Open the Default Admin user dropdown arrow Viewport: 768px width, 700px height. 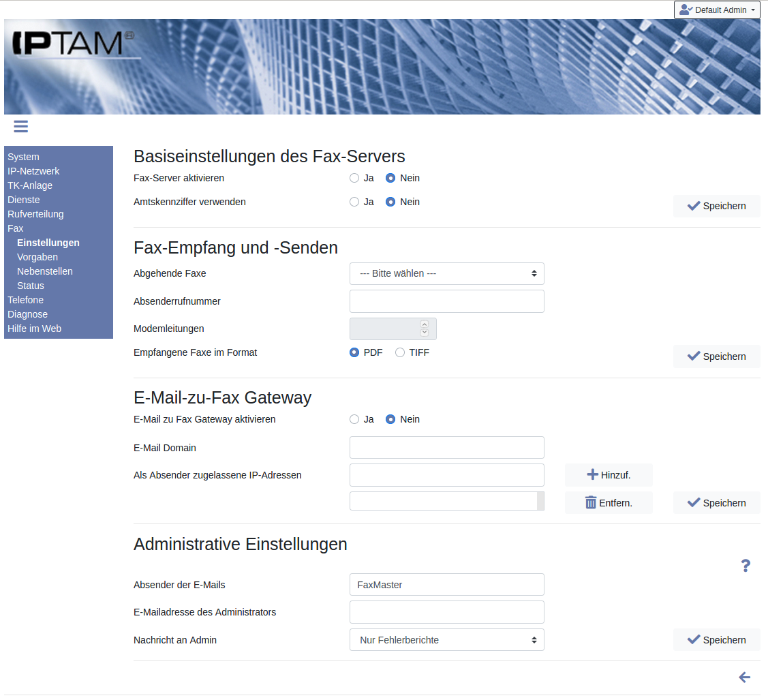[752, 10]
